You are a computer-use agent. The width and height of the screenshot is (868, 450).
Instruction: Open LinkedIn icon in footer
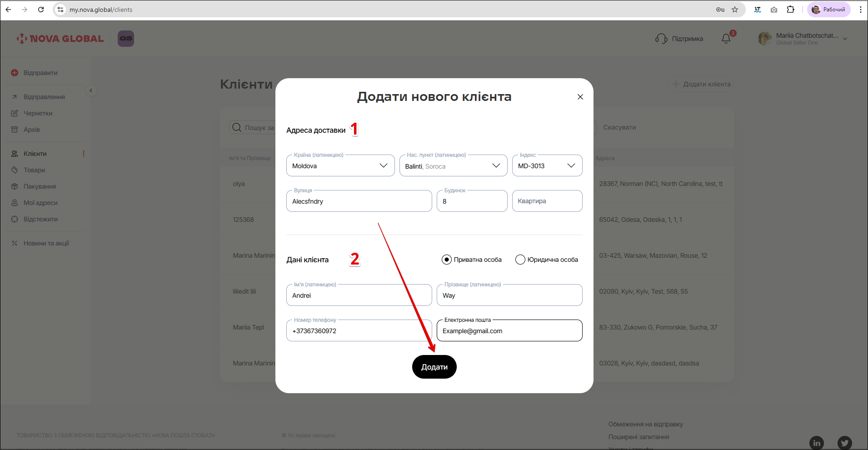click(x=817, y=443)
